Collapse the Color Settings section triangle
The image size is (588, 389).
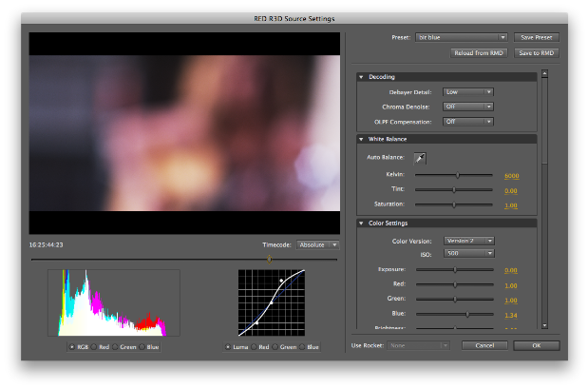361,224
